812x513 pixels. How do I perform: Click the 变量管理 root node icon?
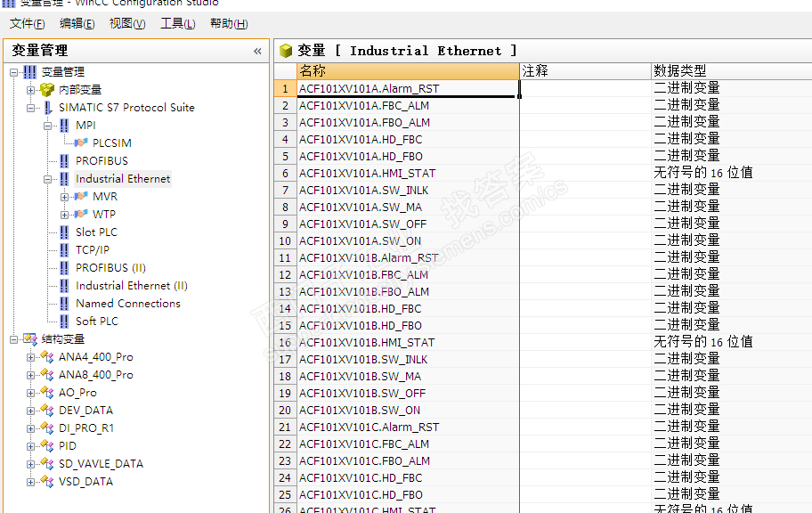[x=30, y=72]
